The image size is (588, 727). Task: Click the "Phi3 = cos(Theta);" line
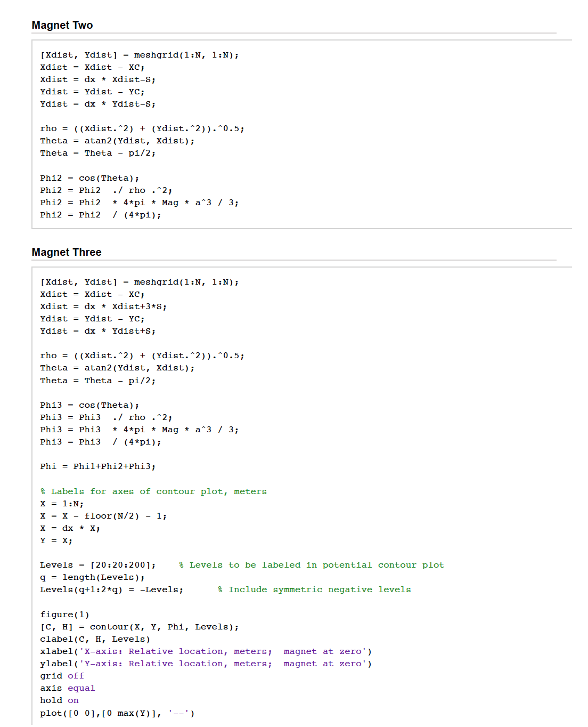[x=89, y=405]
